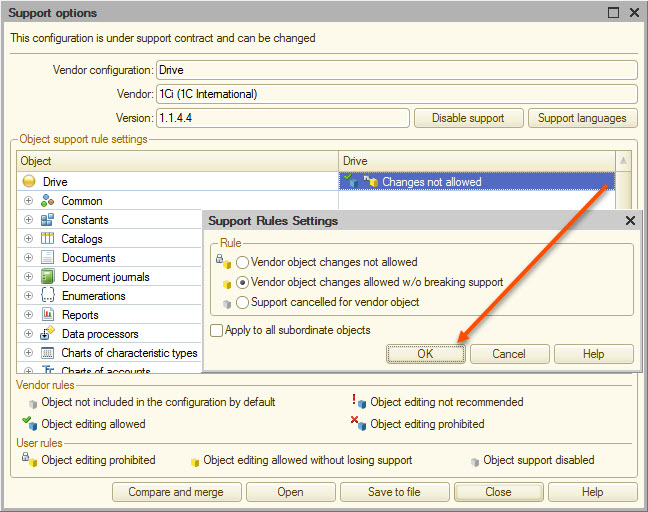Expand the Data processors tree node
This screenshot has width=648, height=512.
tap(28, 333)
